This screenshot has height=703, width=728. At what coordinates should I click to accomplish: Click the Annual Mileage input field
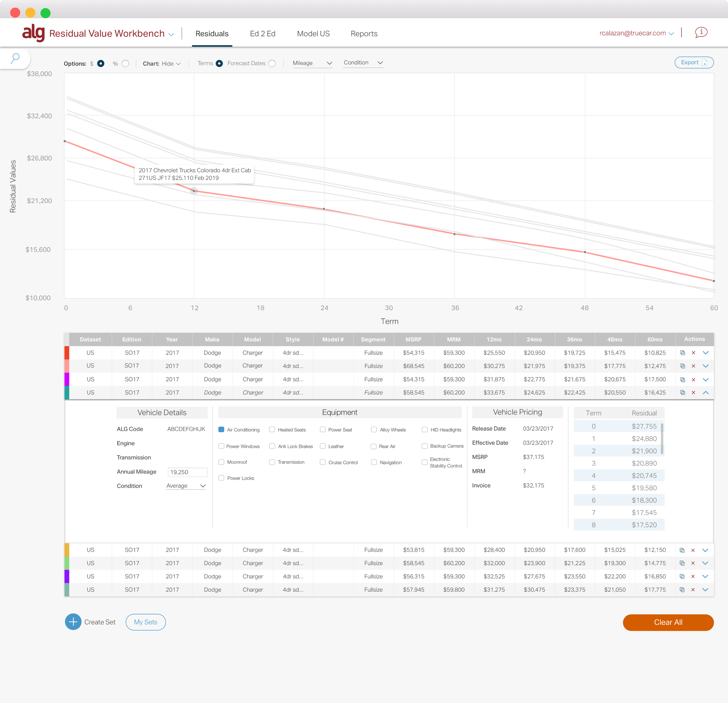tap(187, 472)
